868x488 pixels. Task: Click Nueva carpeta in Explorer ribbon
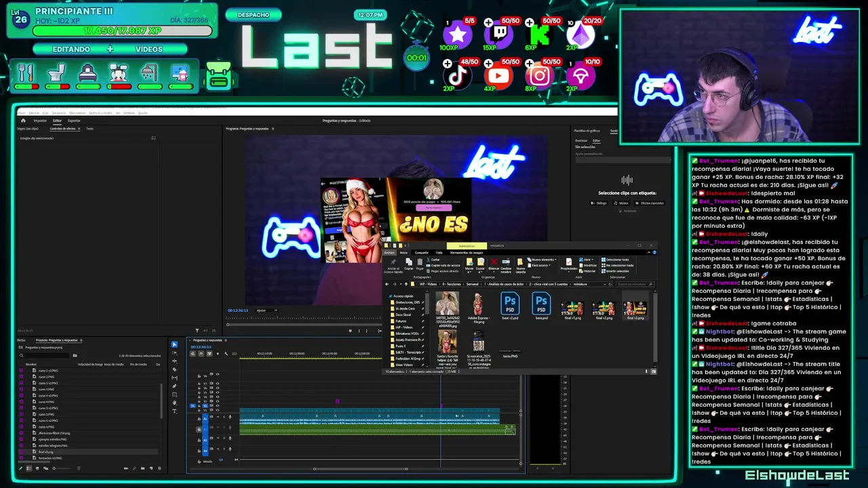point(520,264)
